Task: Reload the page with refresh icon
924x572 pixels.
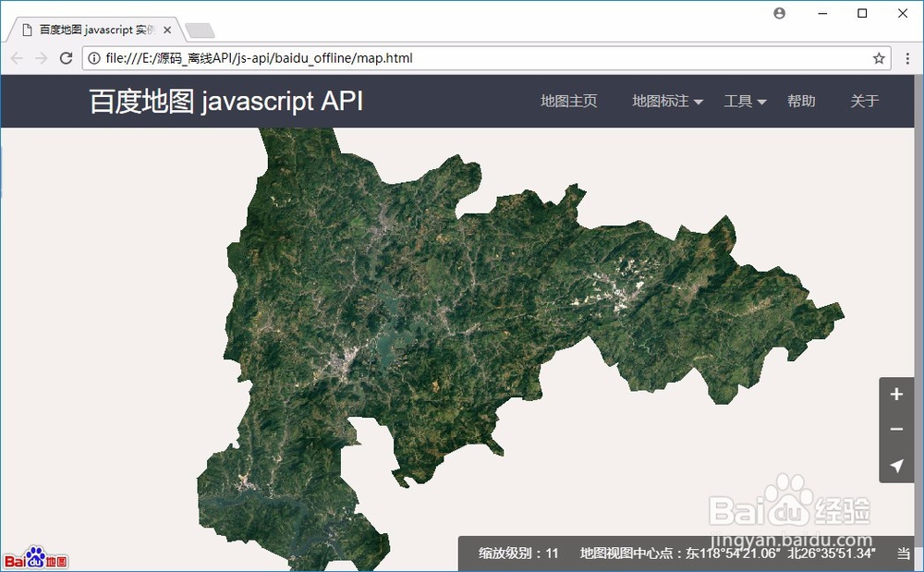Action: [x=66, y=57]
